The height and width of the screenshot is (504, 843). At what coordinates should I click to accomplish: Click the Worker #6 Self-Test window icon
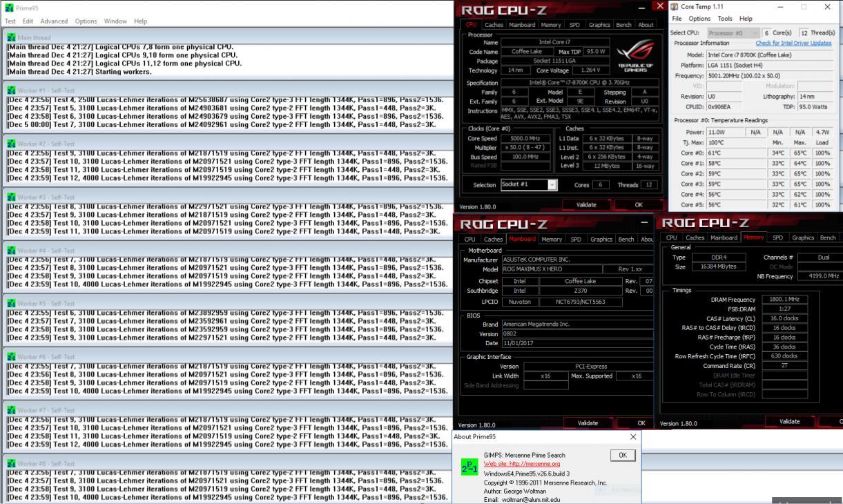[11, 356]
